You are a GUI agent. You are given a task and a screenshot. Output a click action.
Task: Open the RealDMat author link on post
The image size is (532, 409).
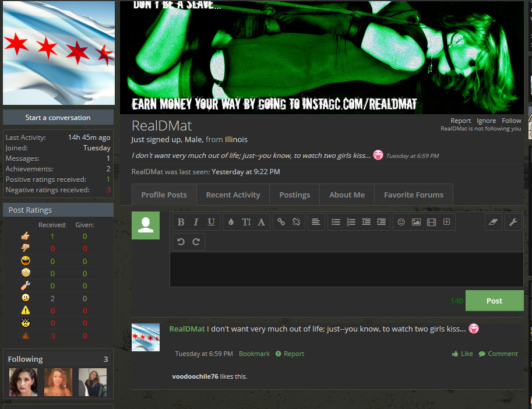click(187, 329)
